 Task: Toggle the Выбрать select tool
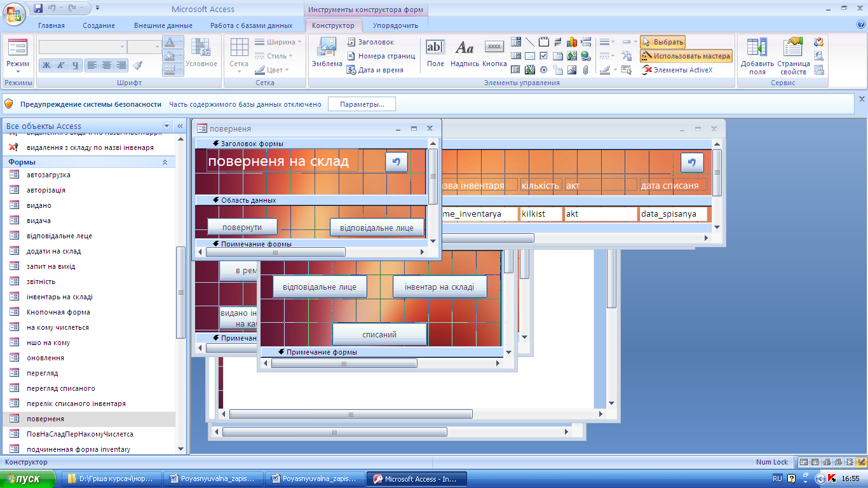tap(663, 42)
